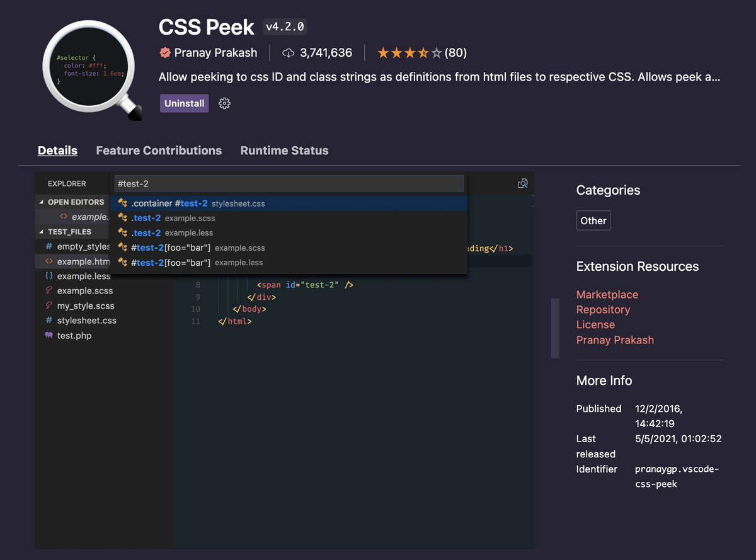Click the Other category tag
The width and height of the screenshot is (756, 560).
tap(593, 220)
